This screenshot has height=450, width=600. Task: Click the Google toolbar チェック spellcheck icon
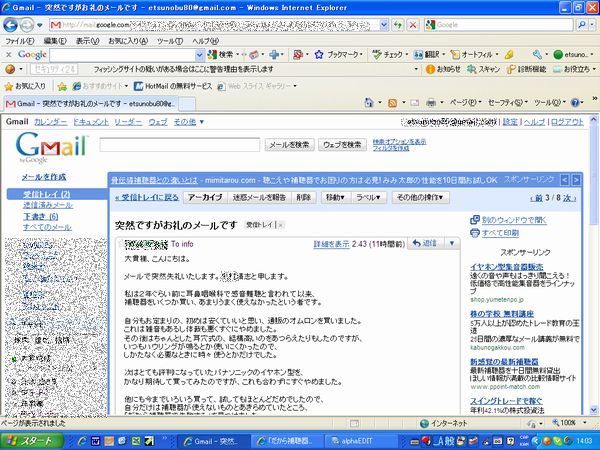pos(377,55)
